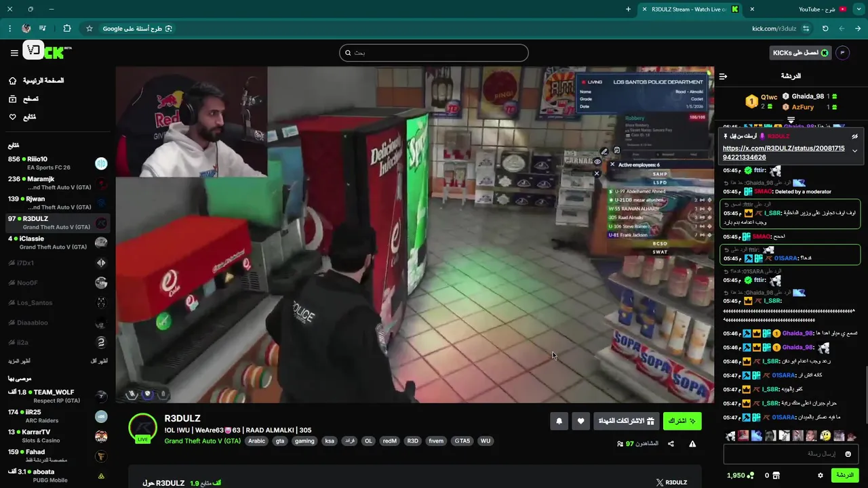Click 'Show less' under following list
This screenshot has width=868, height=488.
tap(99, 361)
